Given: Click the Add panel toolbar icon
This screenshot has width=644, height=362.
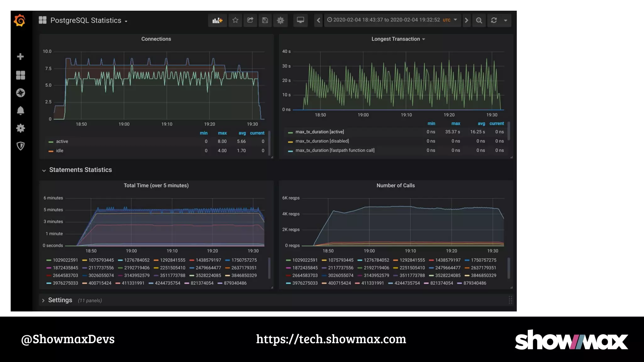Looking at the screenshot, I should (217, 20).
